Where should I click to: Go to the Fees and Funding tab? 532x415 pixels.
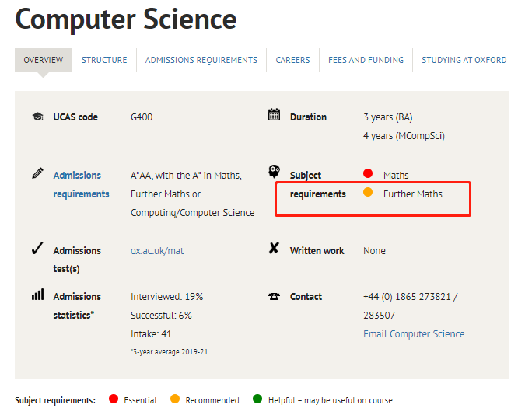click(x=366, y=60)
